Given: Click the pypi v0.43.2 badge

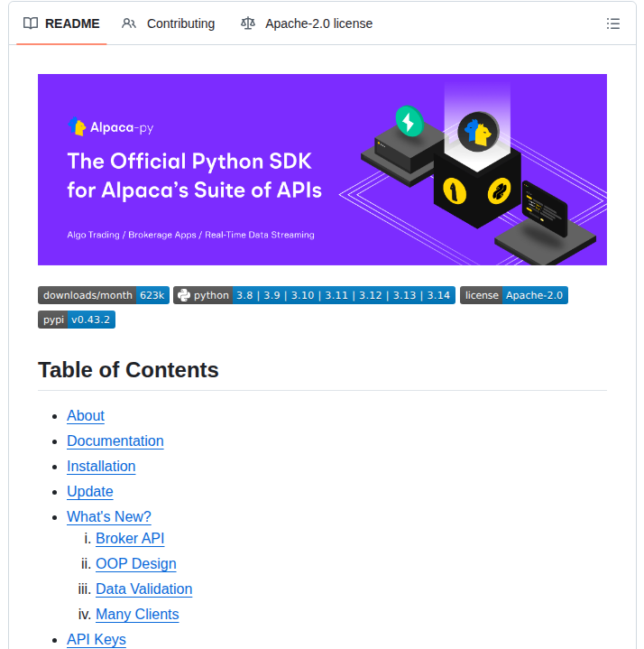Looking at the screenshot, I should tap(77, 320).
